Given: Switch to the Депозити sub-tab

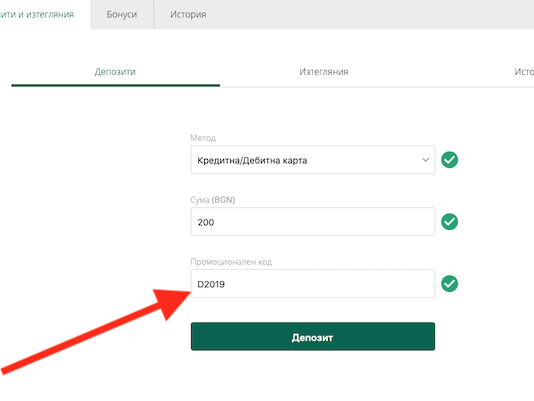Looking at the screenshot, I should click(x=115, y=72).
